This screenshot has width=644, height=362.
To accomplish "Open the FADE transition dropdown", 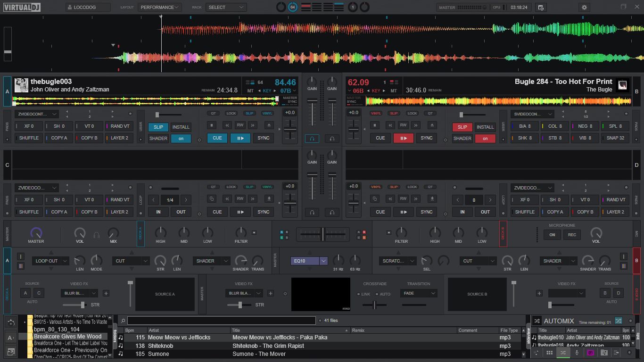I will 419,293.
